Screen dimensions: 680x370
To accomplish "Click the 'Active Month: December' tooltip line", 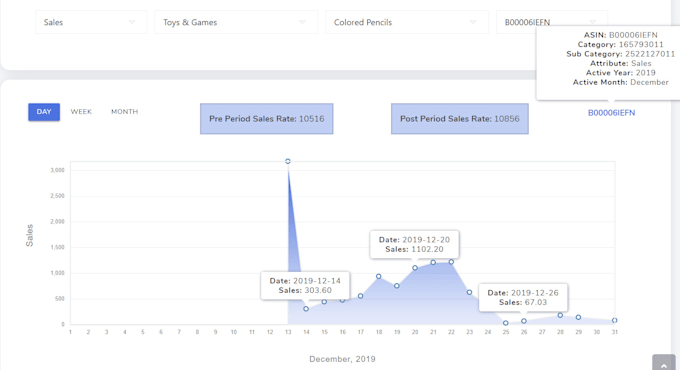I will point(621,82).
